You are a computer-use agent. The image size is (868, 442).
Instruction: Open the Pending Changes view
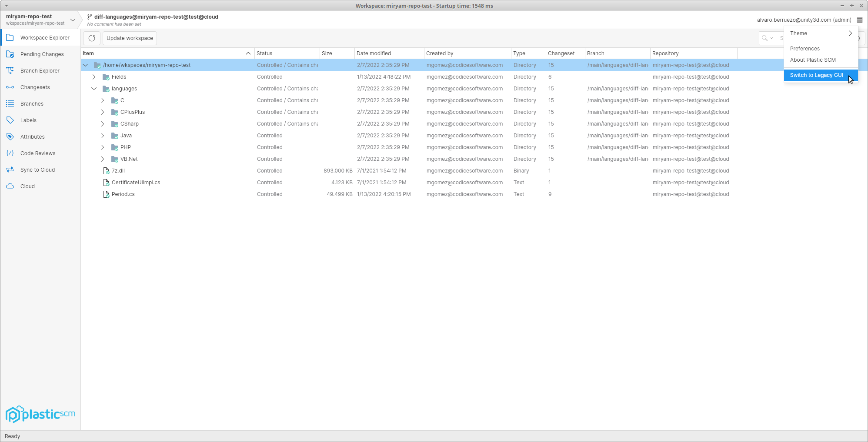[43, 54]
